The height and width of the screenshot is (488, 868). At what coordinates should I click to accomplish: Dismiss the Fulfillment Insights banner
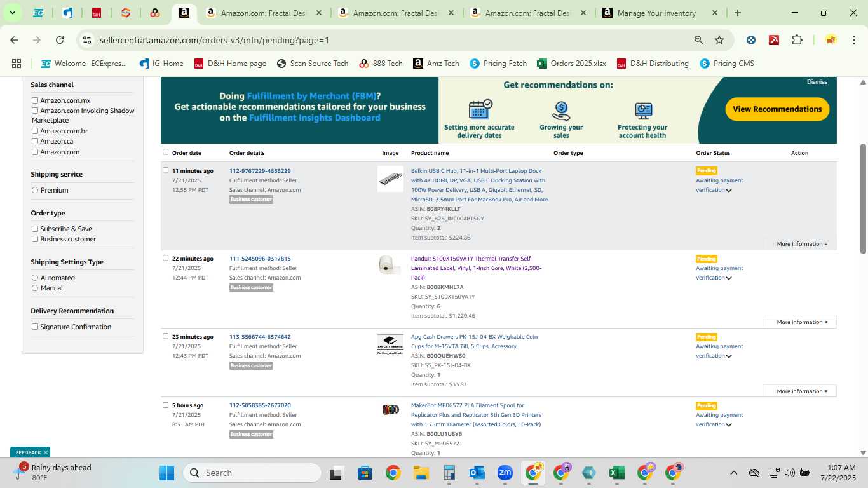point(817,82)
